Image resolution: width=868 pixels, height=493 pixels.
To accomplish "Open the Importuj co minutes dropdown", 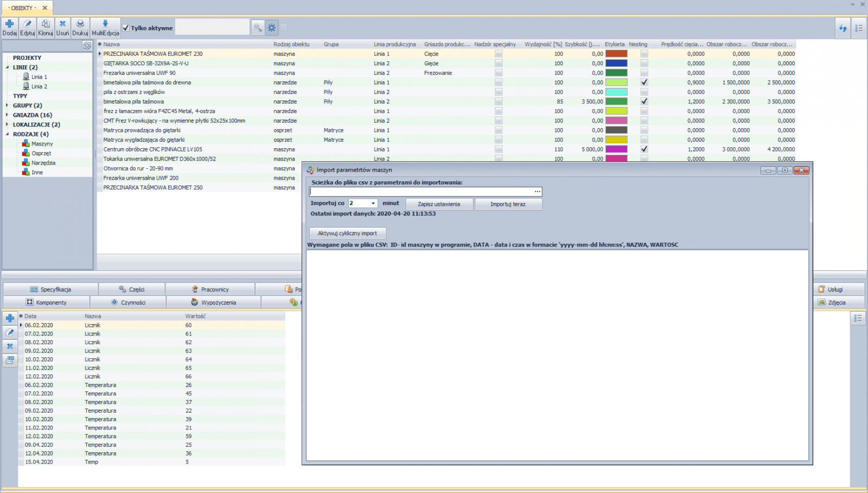I will pos(373,203).
